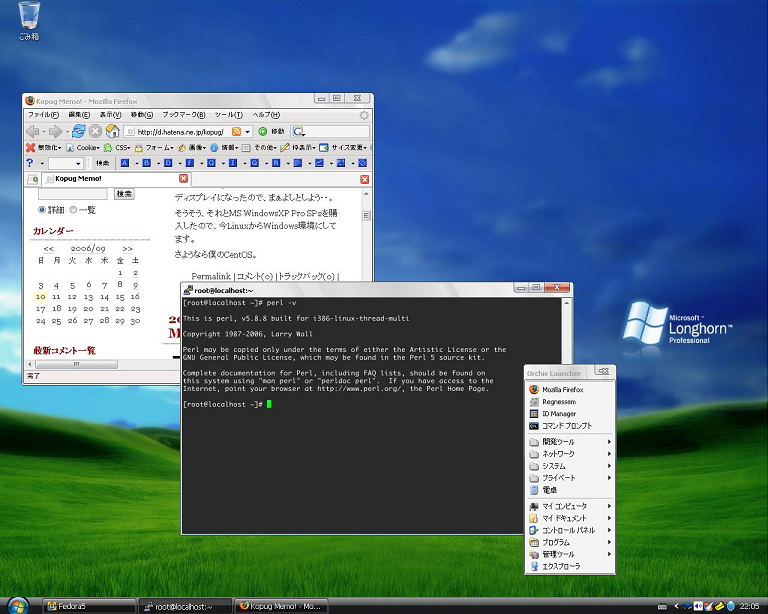
Task: Select the 詳細 radio button
Action: pos(42,210)
